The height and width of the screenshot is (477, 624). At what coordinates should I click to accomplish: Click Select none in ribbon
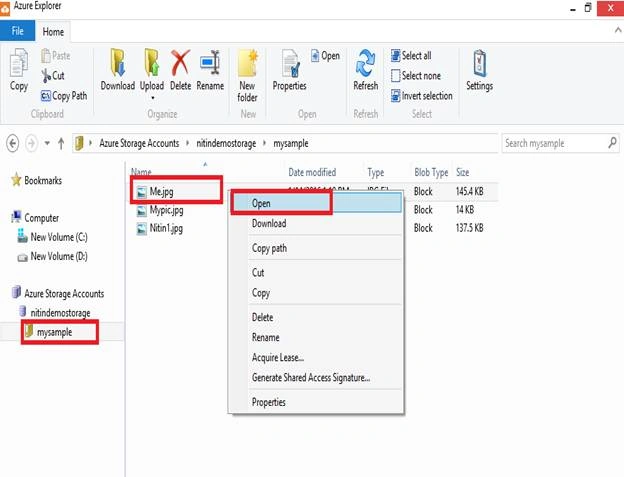[x=416, y=76]
